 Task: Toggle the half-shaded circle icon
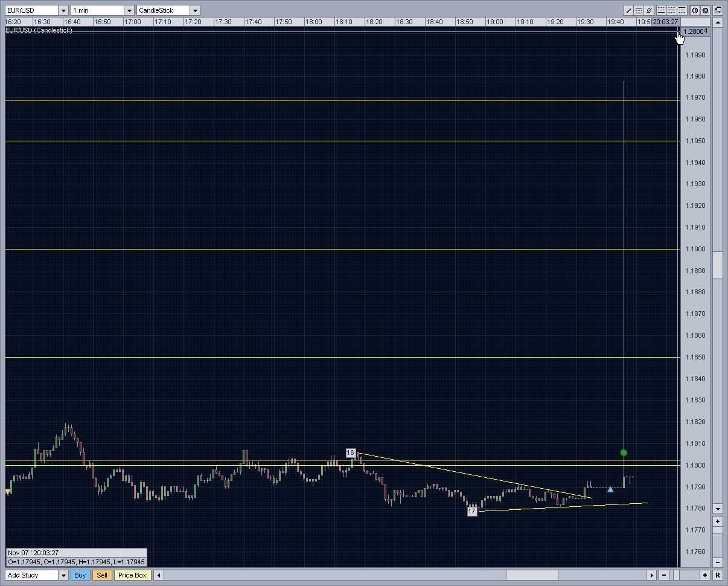[x=695, y=10]
